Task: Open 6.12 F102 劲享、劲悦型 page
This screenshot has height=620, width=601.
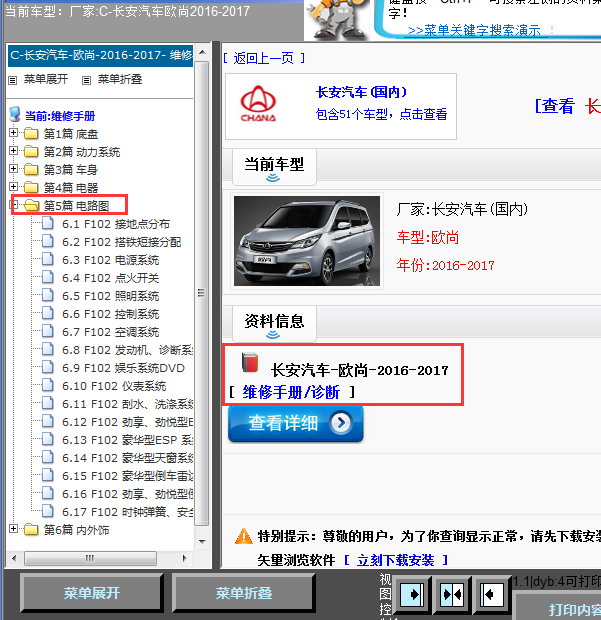Action: pos(127,422)
